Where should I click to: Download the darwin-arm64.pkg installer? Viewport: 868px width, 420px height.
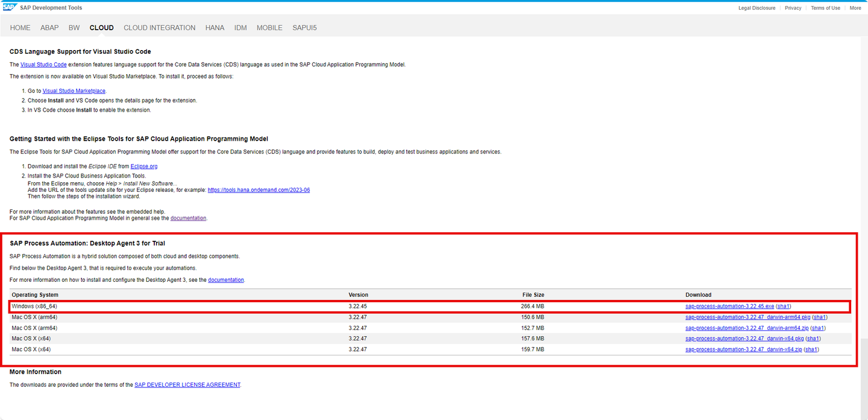point(748,317)
